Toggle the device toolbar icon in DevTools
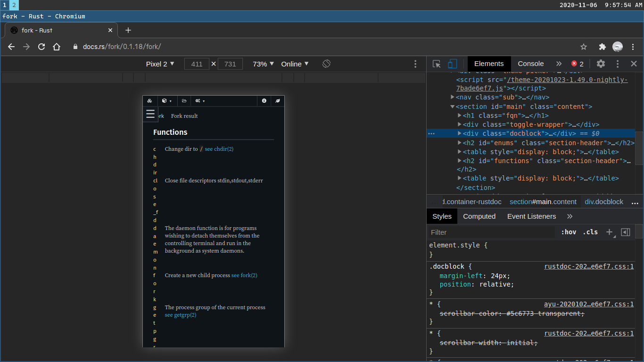Image resolution: width=644 pixels, height=362 pixels. tap(452, 64)
